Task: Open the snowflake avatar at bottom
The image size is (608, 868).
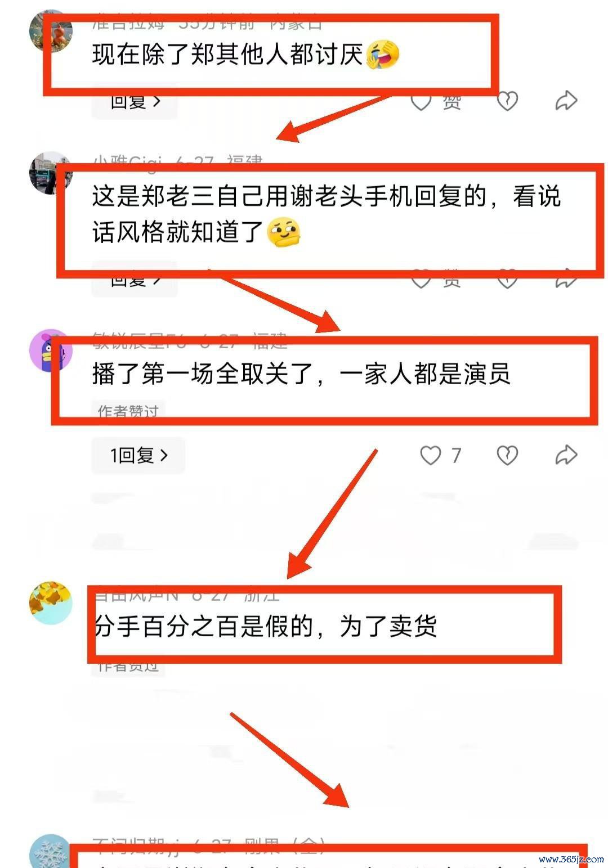Action: tap(51, 852)
